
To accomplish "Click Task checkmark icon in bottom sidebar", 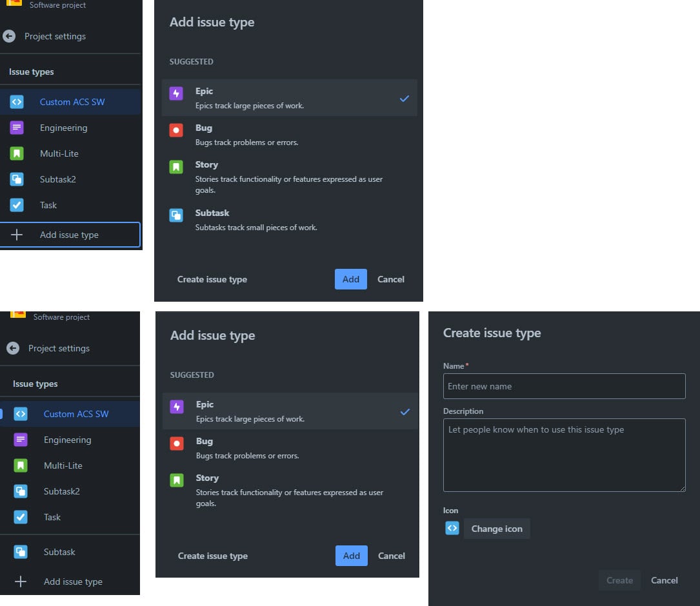I will pyautogui.click(x=21, y=517).
